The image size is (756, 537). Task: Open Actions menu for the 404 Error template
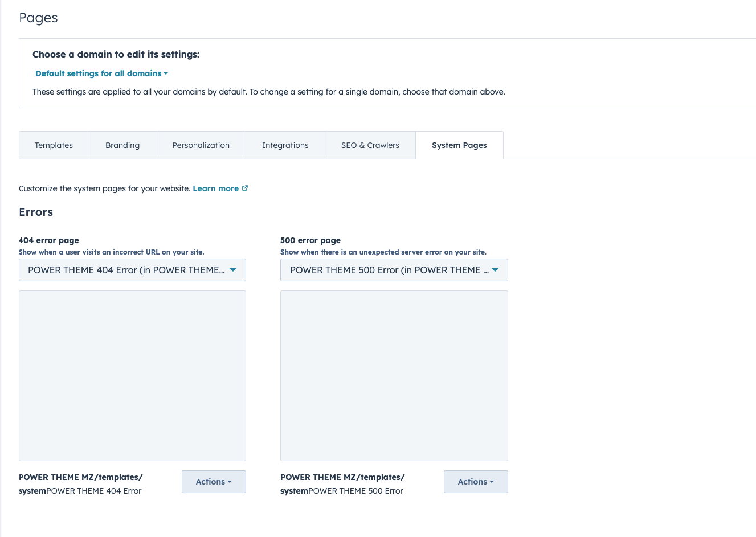tap(214, 482)
